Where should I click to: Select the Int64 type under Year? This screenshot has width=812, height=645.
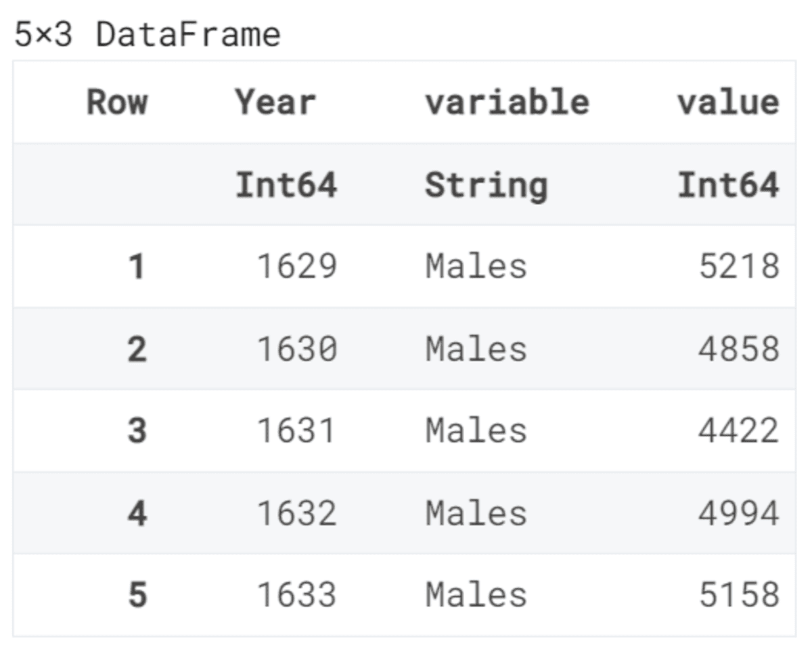point(286,185)
